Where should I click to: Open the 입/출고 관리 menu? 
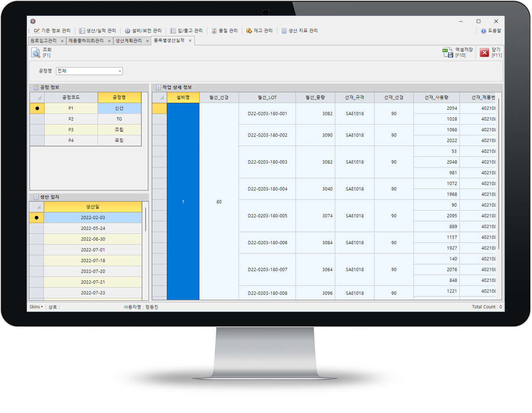pos(187,31)
